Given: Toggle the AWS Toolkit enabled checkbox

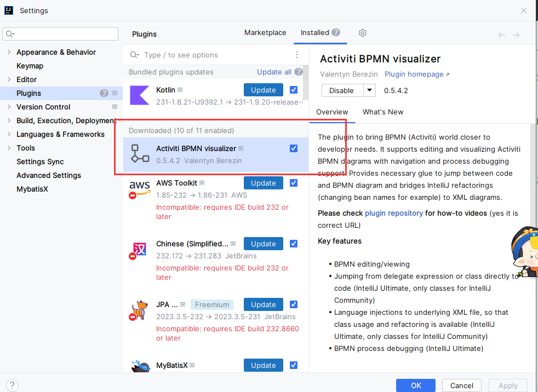Looking at the screenshot, I should tap(294, 183).
